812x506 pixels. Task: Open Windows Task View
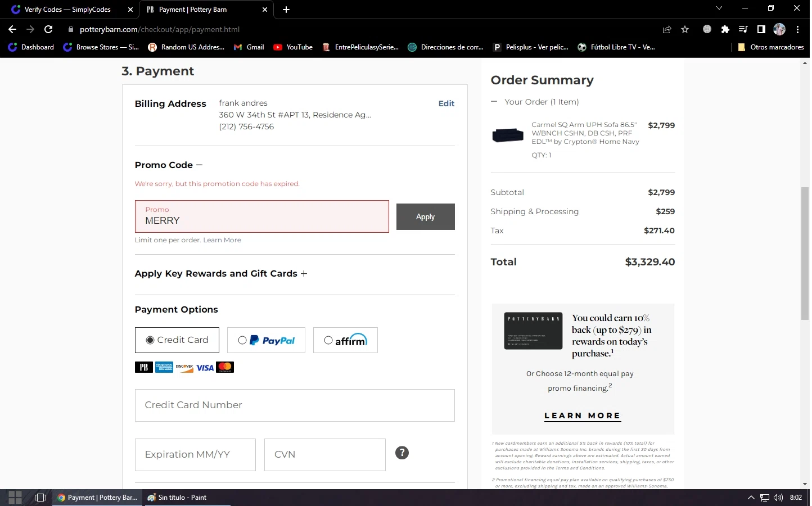click(x=40, y=498)
